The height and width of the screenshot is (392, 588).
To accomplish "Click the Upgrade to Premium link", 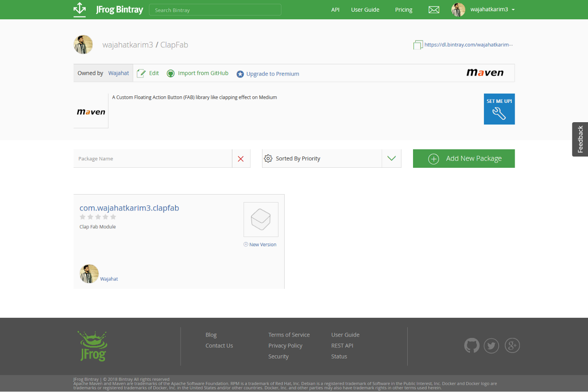I will [273, 74].
